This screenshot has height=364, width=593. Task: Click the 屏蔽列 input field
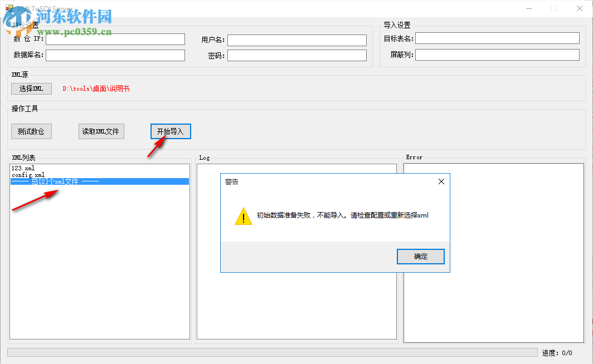point(497,55)
